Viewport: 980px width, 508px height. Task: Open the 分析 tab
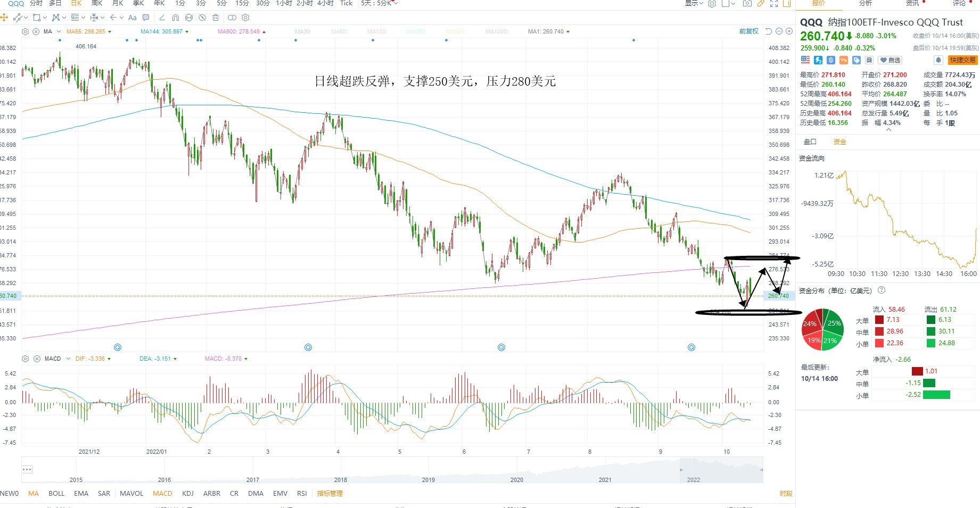[866, 3]
